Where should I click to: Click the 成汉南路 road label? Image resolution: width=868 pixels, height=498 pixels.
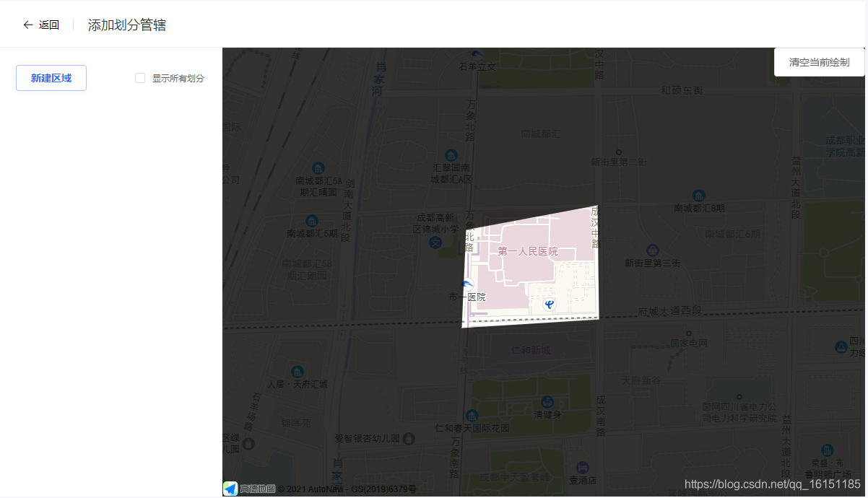coord(600,416)
